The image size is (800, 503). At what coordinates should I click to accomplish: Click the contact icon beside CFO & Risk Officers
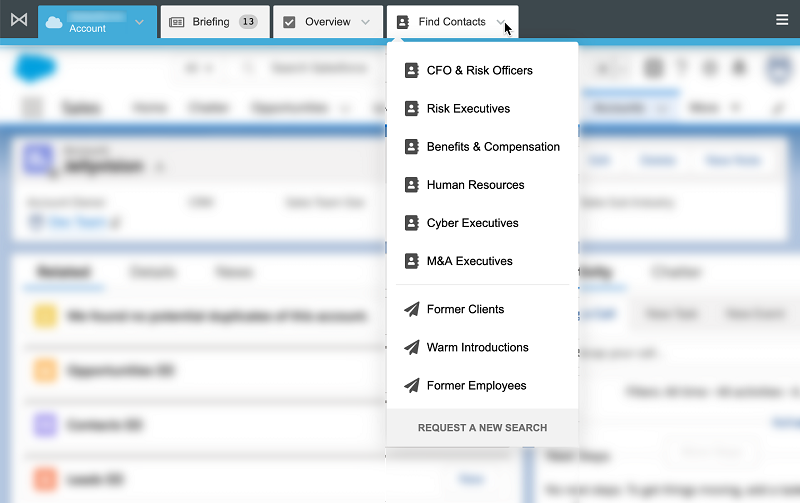point(411,70)
